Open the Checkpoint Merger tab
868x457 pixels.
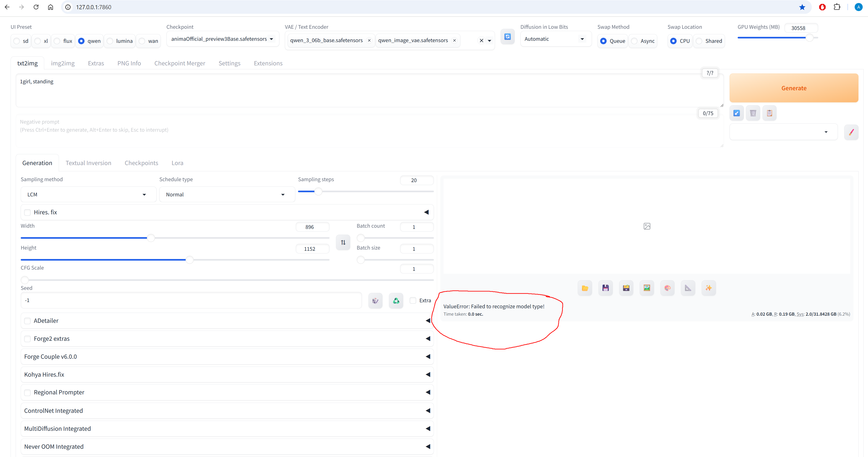(x=180, y=63)
